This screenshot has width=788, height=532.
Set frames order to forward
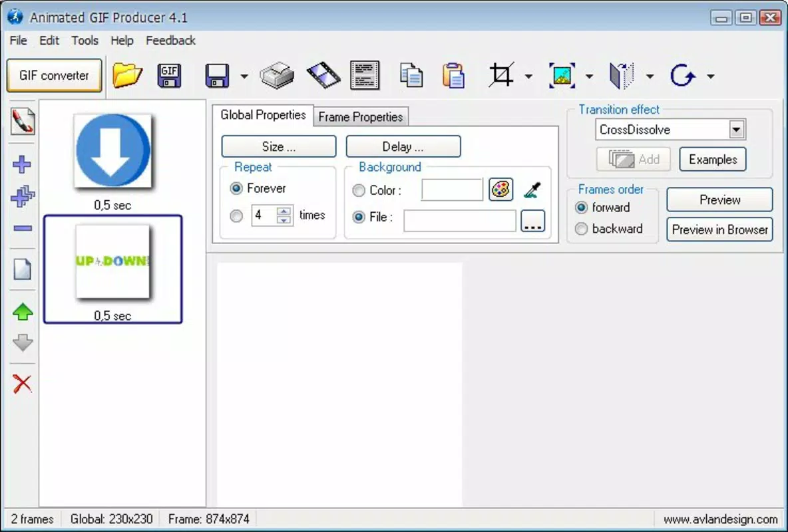tap(582, 207)
